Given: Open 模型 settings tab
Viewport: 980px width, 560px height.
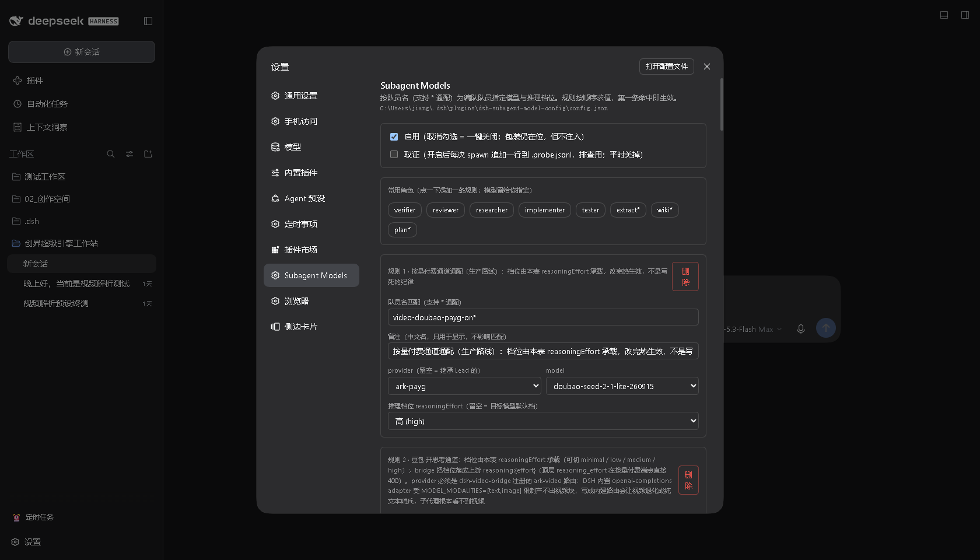Looking at the screenshot, I should point(311,147).
